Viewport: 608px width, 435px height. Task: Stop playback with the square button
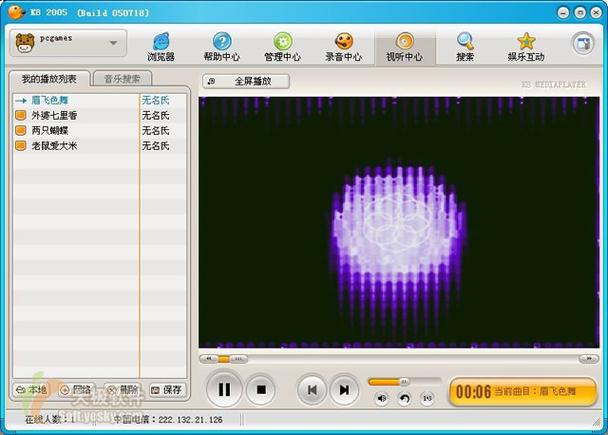pos(261,389)
